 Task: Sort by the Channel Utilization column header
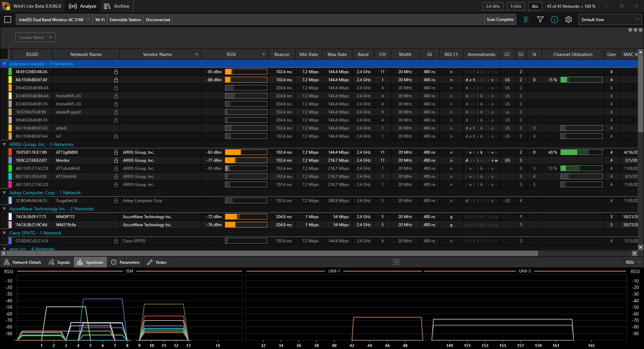(x=572, y=54)
